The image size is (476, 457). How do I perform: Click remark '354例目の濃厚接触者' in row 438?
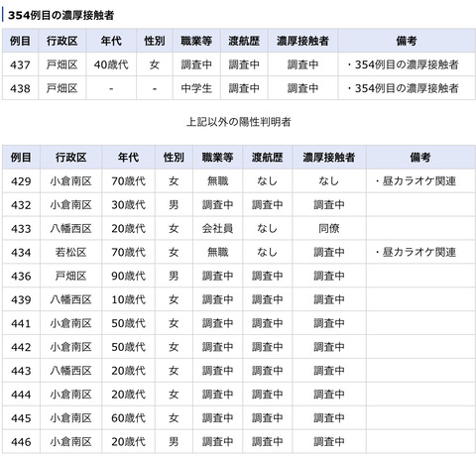(x=407, y=88)
